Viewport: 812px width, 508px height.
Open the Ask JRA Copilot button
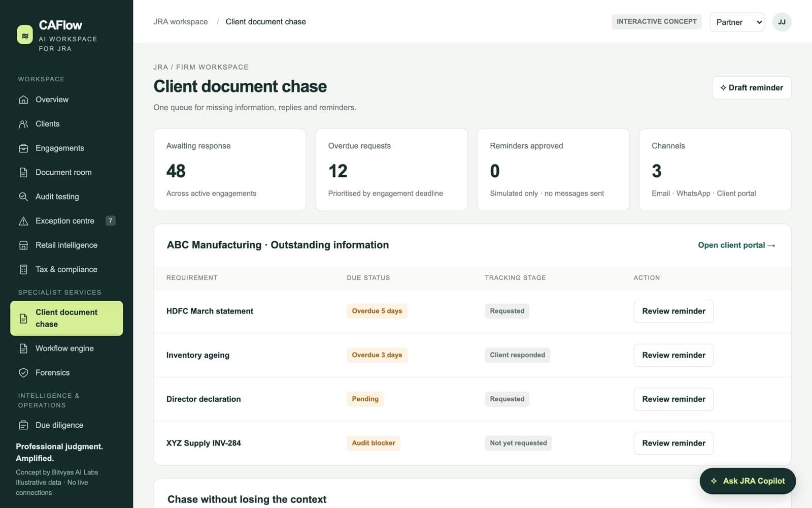pos(748,481)
